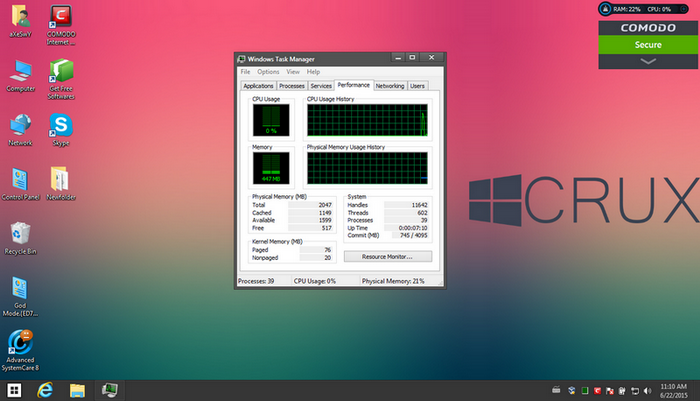Viewport: 700px width, 401px height.
Task: Click the COMODO widget header
Action: tap(648, 28)
